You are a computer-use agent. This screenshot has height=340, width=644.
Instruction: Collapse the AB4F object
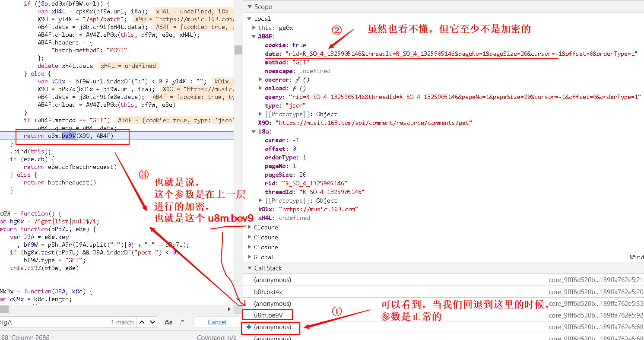click(x=254, y=36)
